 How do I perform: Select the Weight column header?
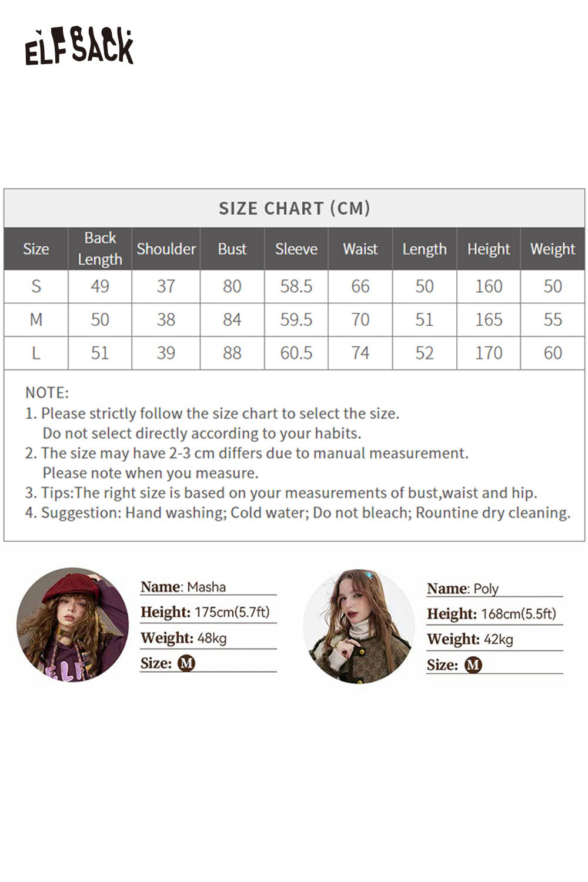coord(552,249)
